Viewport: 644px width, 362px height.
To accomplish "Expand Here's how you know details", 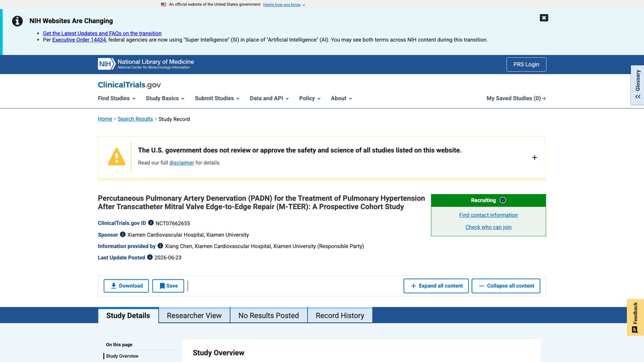I will point(284,5).
